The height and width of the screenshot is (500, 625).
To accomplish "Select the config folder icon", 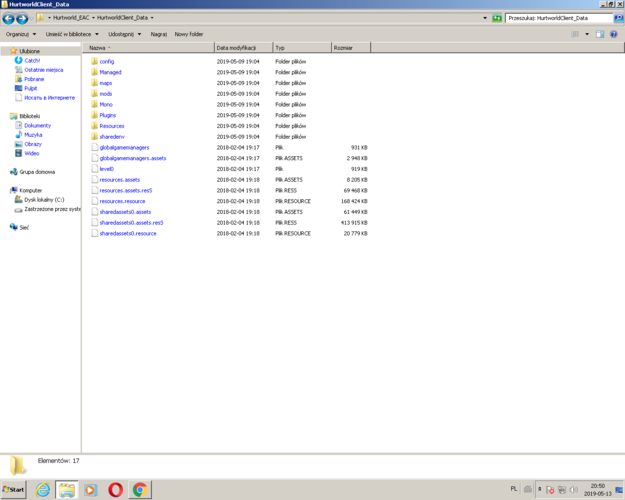I will (x=94, y=61).
